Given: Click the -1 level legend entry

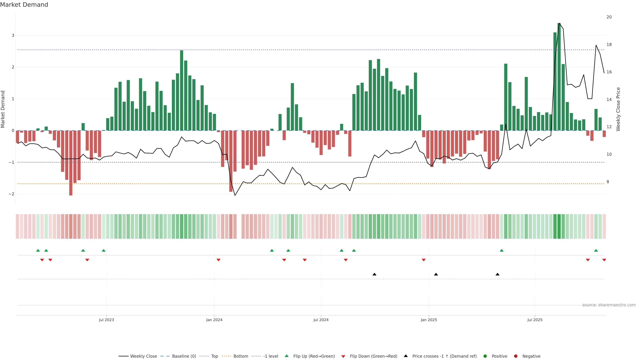Looking at the screenshot, I should (x=271, y=356).
